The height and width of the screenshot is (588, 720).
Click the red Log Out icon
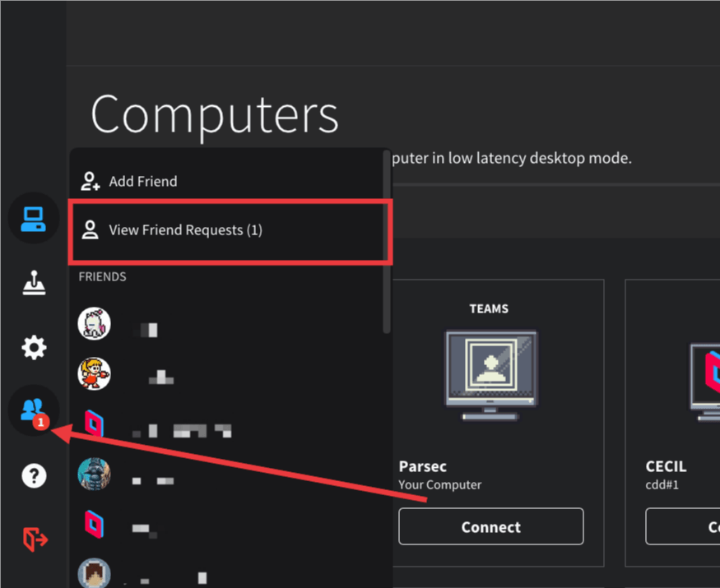pos(34,539)
